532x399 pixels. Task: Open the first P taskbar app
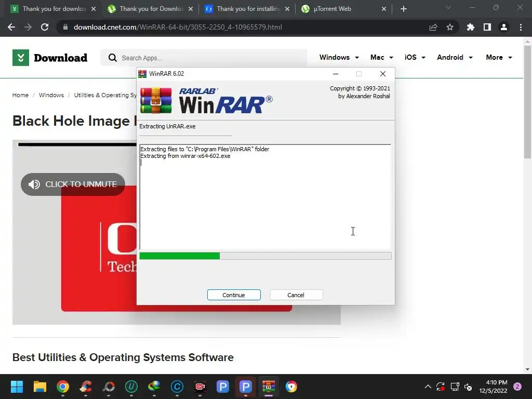pyautogui.click(x=223, y=387)
